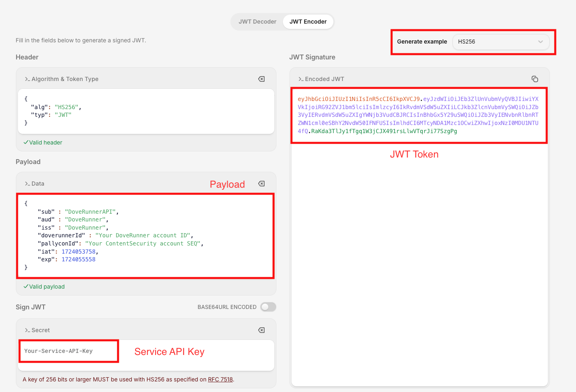Clear the Algorithm & Token Type header field

tap(261, 79)
